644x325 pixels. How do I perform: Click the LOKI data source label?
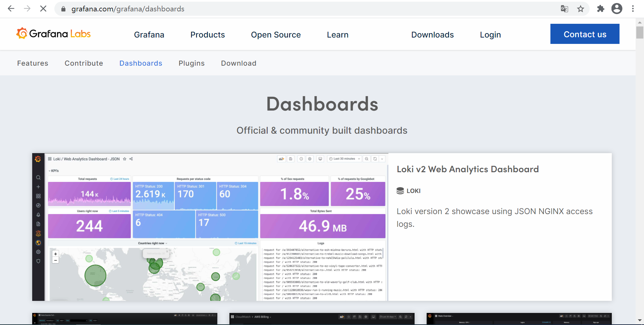(x=413, y=191)
